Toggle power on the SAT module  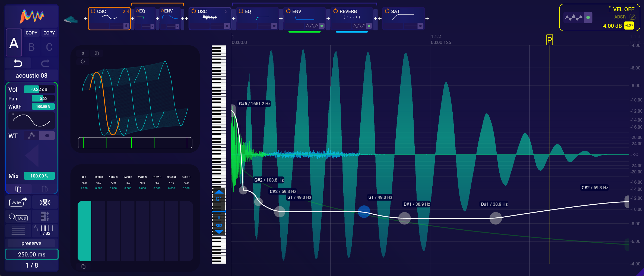(387, 11)
